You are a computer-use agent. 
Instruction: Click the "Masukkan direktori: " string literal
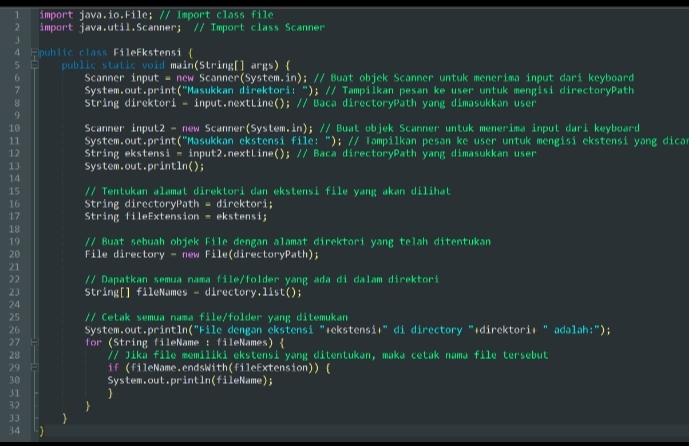click(247, 90)
